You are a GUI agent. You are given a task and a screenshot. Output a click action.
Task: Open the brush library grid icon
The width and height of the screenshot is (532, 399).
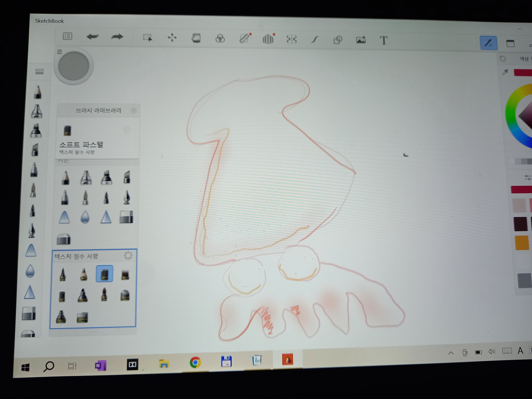point(40,71)
